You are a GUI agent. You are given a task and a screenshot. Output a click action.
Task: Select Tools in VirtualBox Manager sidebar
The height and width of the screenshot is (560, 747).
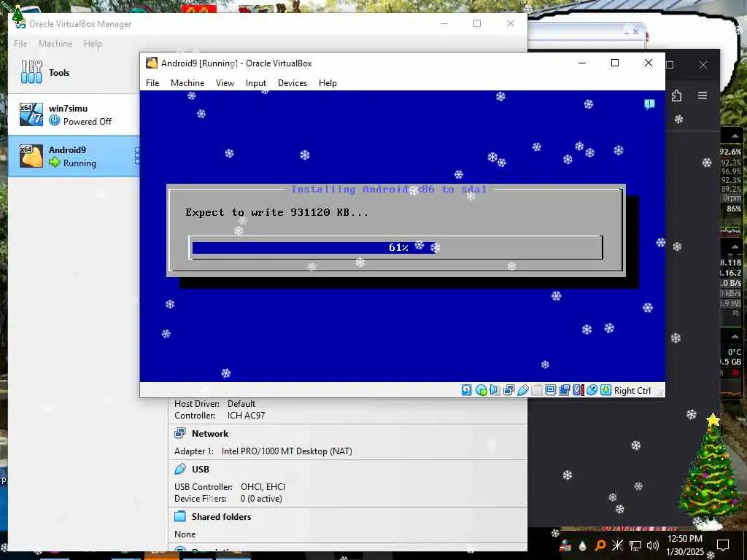(74, 72)
